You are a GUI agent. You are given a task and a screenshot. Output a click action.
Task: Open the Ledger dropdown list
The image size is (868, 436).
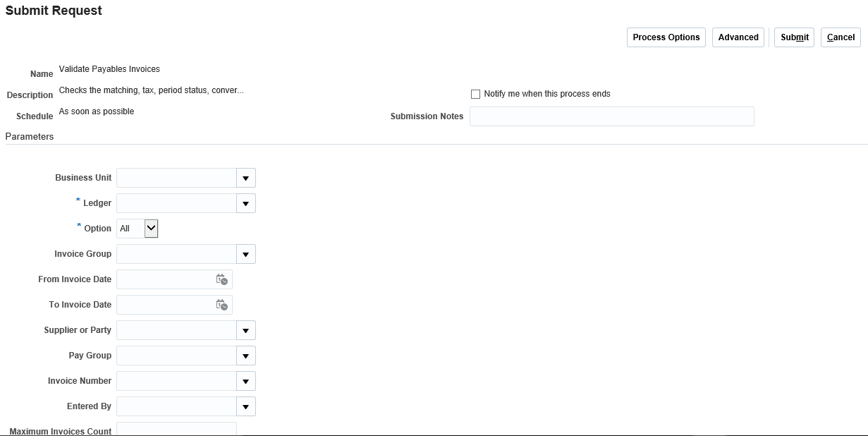245,202
